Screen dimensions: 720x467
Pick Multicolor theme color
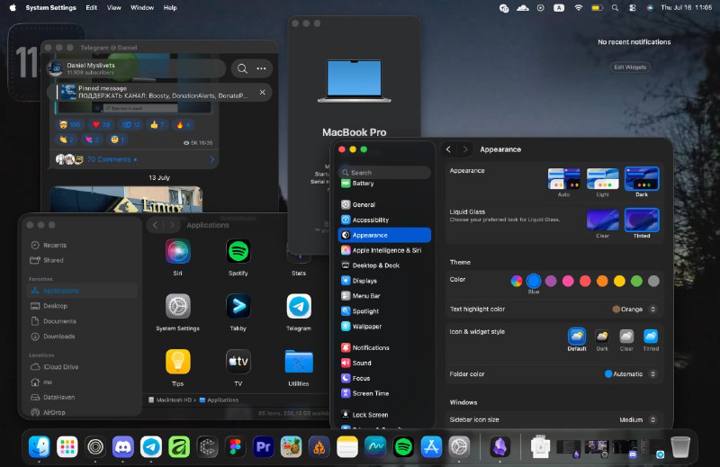point(516,281)
